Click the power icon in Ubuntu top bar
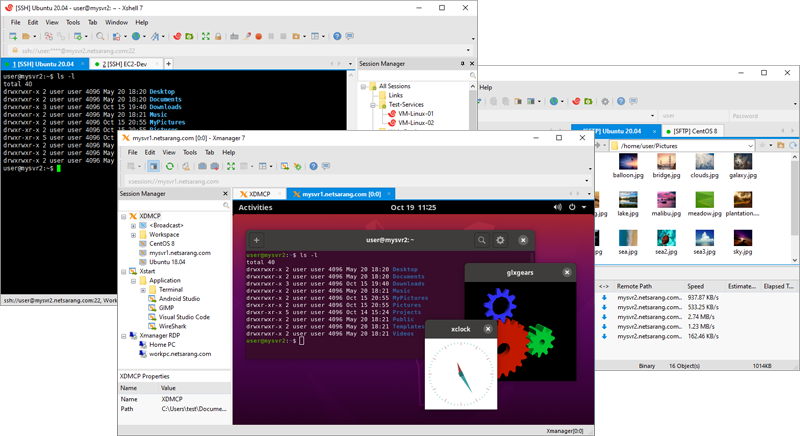Viewport: 800px width, 436px height. tap(572, 208)
